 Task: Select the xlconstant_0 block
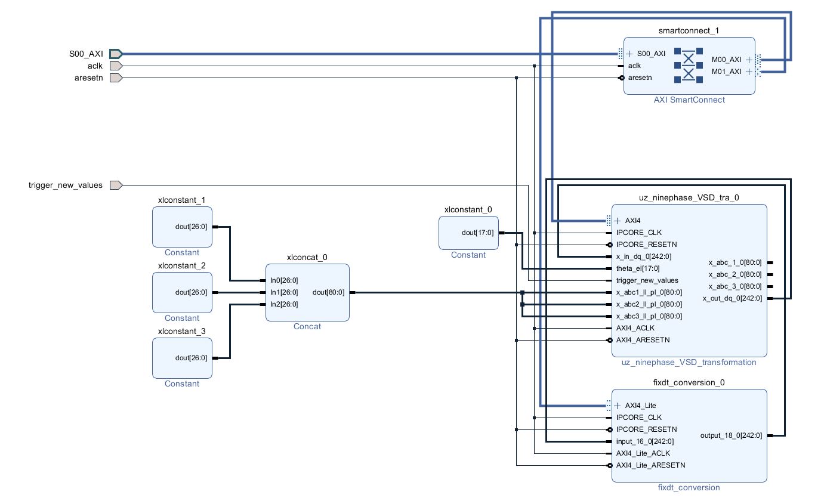468,233
